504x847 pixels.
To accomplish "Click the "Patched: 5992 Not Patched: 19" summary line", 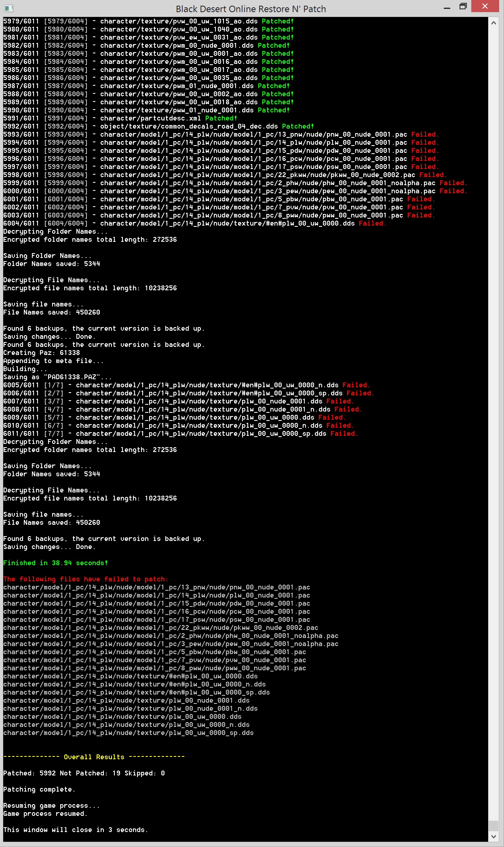I will 84,773.
